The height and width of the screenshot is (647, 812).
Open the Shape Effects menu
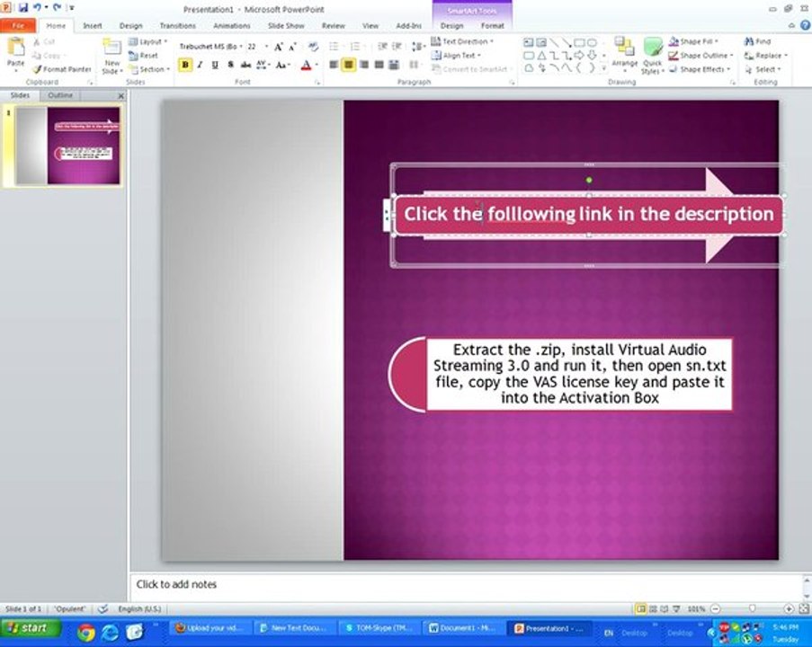tap(699, 69)
